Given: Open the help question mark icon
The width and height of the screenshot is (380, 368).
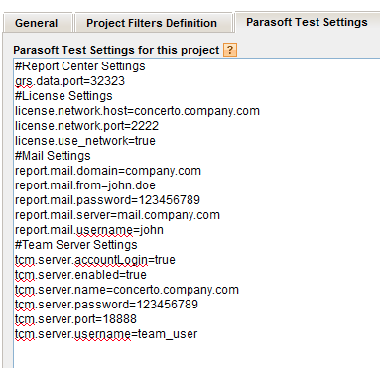Looking at the screenshot, I should pyautogui.click(x=230, y=50).
